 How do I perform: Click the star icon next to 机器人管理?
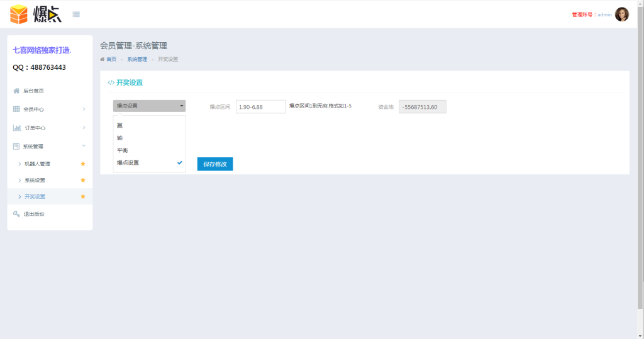pos(83,164)
